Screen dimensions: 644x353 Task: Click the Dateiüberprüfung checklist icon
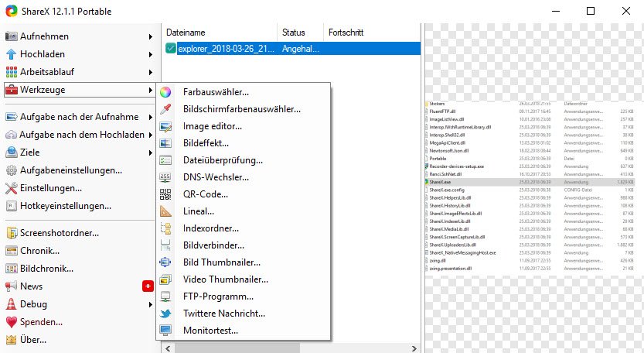(x=165, y=160)
